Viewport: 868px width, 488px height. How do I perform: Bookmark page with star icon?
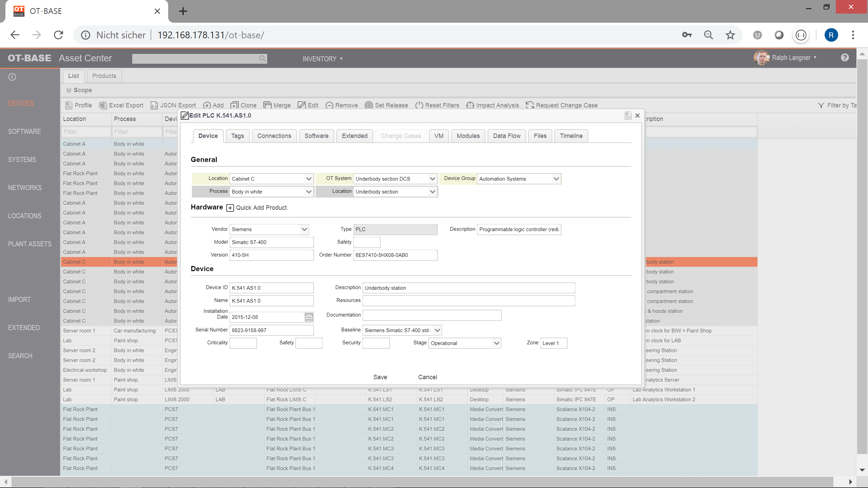730,35
